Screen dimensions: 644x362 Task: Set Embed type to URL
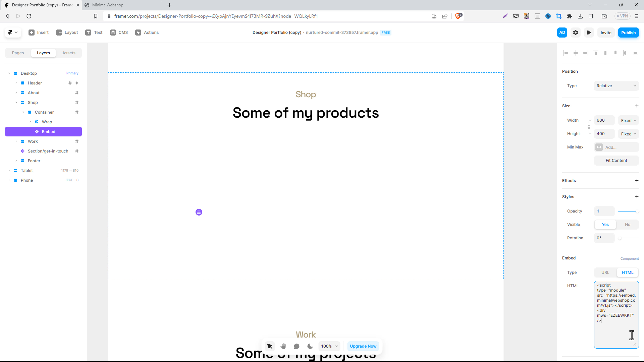coord(605,273)
